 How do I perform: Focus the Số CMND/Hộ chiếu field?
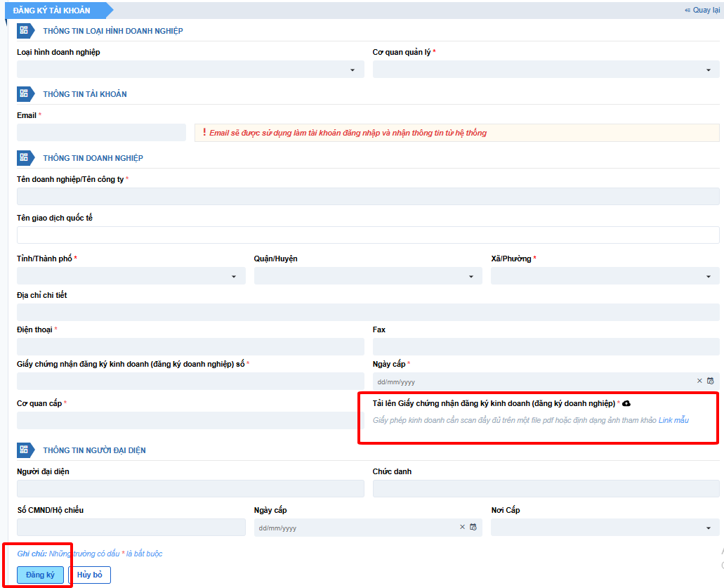131,528
